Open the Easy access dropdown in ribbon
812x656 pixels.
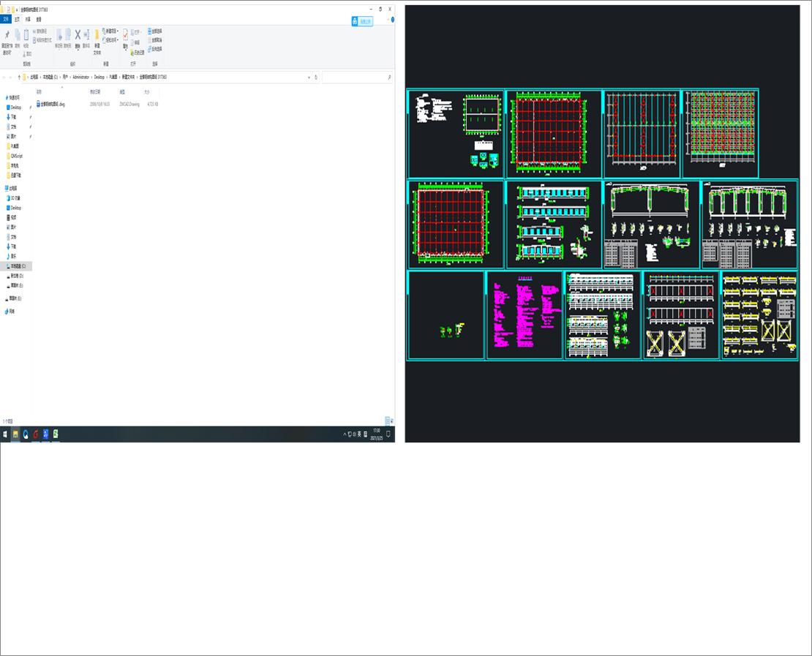coord(110,40)
